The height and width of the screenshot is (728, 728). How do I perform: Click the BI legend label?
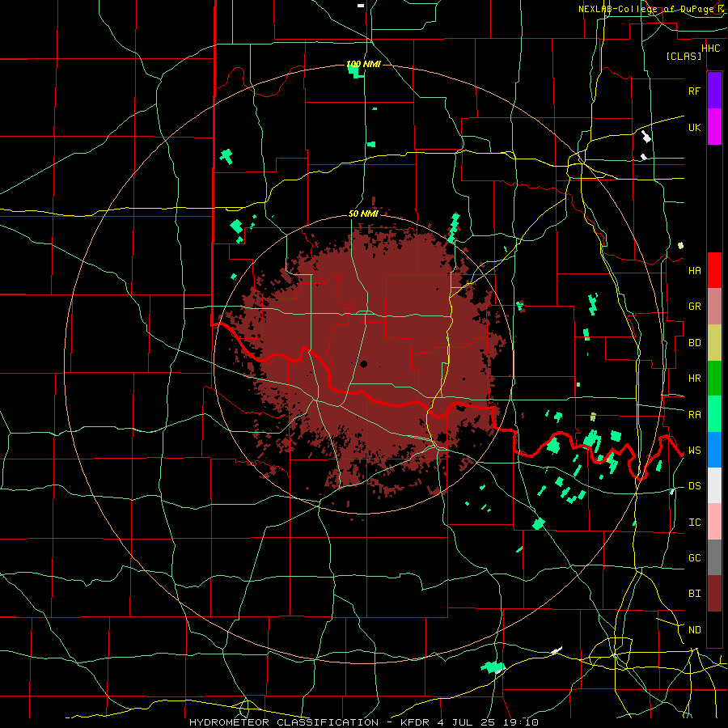click(694, 594)
